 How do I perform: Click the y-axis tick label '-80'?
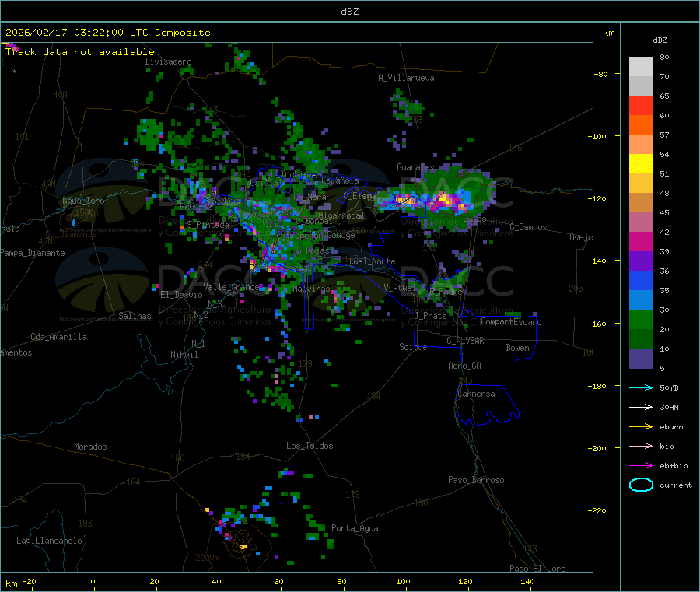(x=601, y=74)
